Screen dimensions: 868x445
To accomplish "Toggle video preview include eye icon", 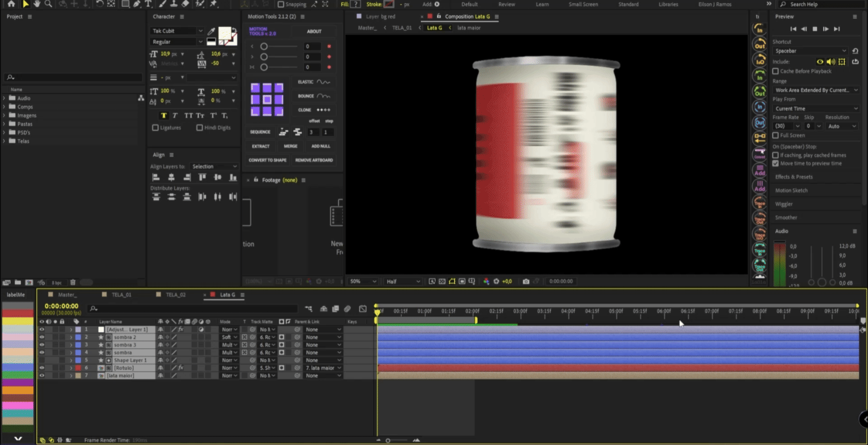I will [x=820, y=61].
